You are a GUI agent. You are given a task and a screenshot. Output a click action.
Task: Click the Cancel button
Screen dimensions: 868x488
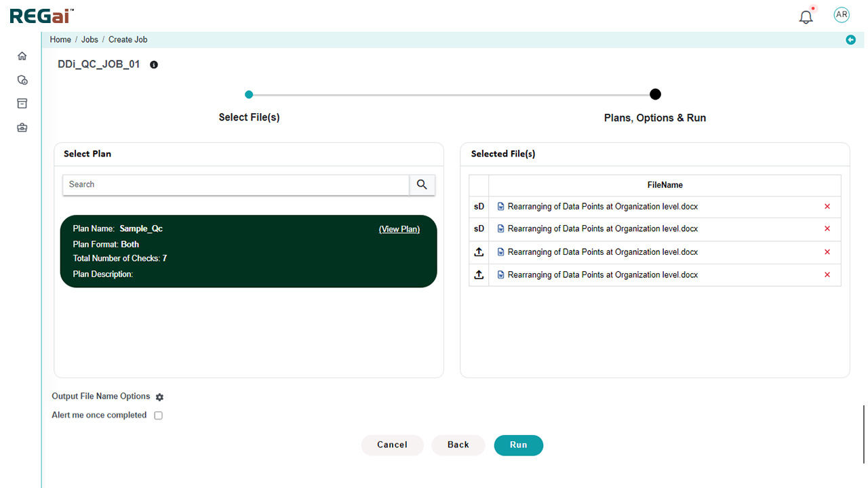[x=392, y=445]
